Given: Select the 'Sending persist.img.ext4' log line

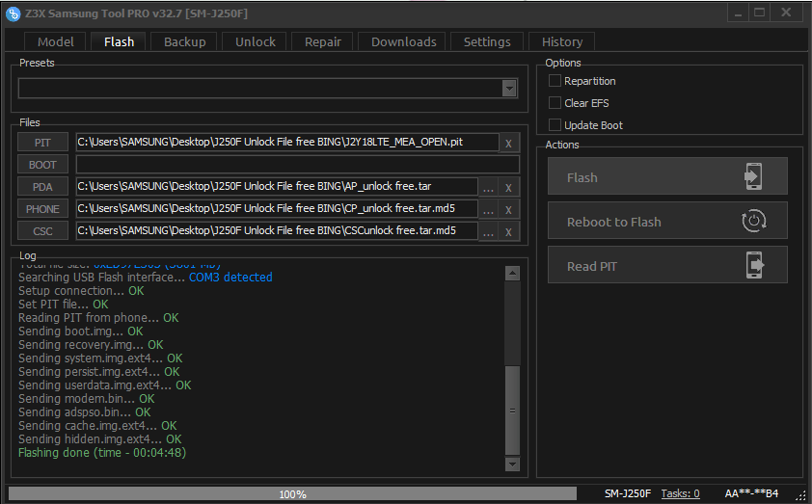Looking at the screenshot, I should point(99,372).
